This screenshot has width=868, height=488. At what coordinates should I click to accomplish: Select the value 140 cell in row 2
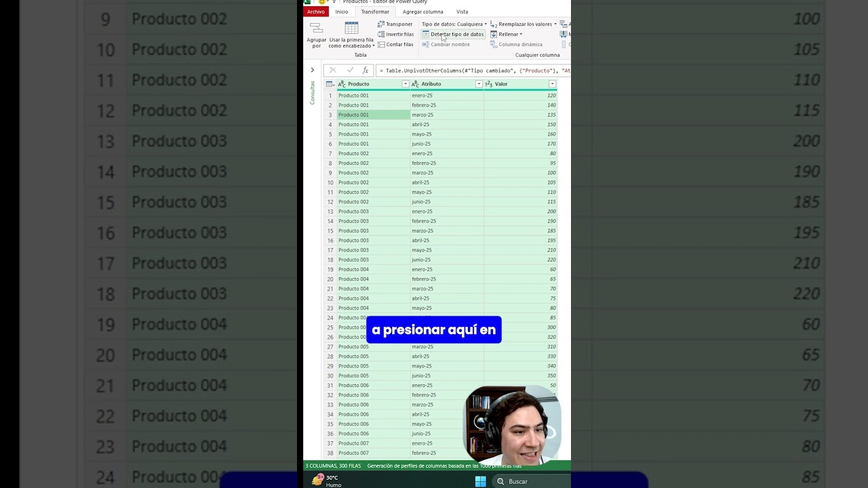(x=520, y=105)
